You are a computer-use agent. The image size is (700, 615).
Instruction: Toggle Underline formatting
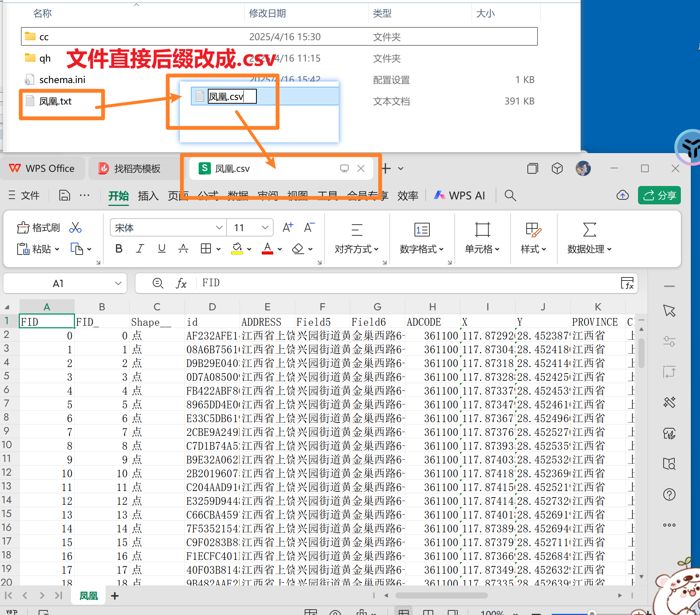click(162, 248)
